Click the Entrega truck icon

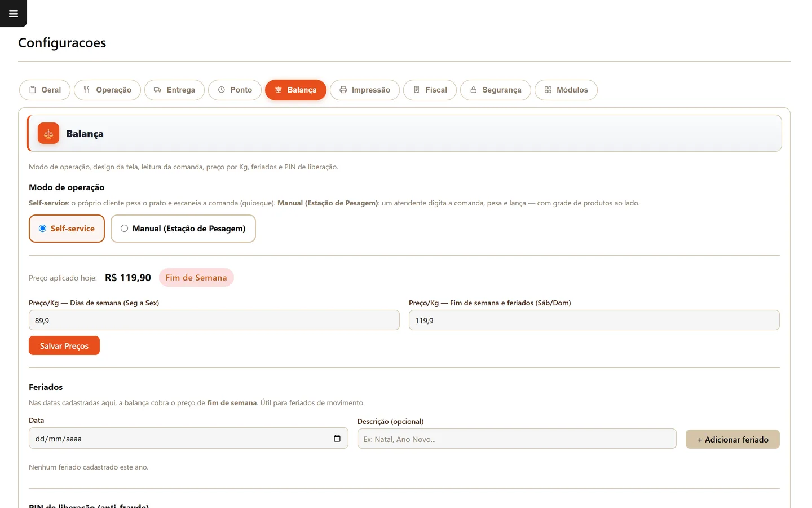[157, 90]
